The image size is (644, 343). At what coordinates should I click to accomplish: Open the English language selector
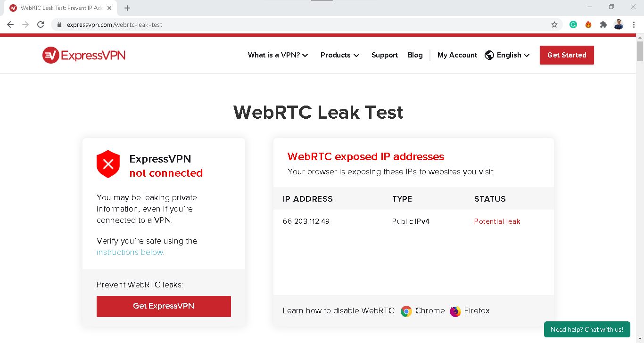pyautogui.click(x=509, y=55)
